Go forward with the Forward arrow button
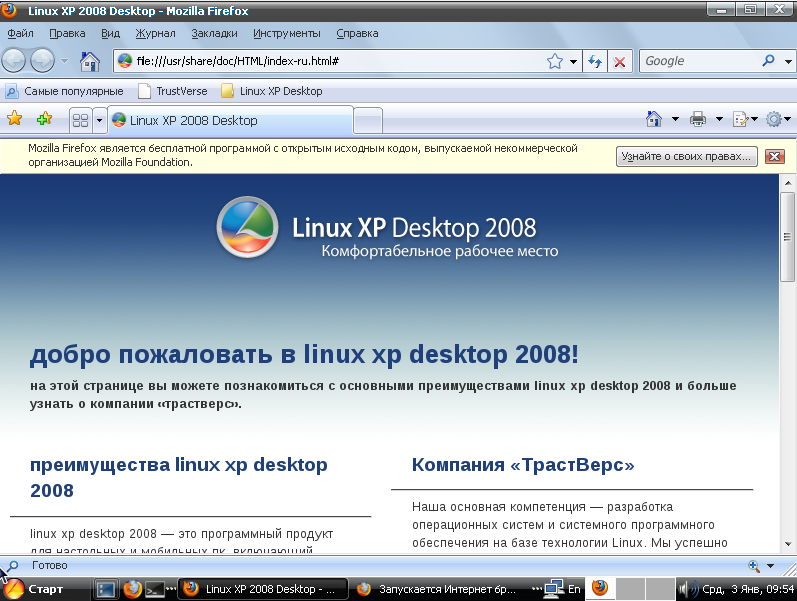 coord(42,61)
